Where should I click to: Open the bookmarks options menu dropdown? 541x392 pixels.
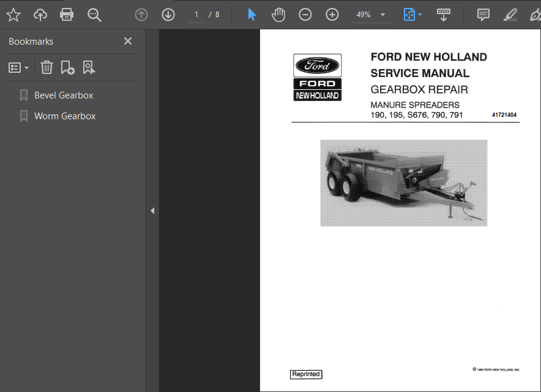click(x=19, y=68)
